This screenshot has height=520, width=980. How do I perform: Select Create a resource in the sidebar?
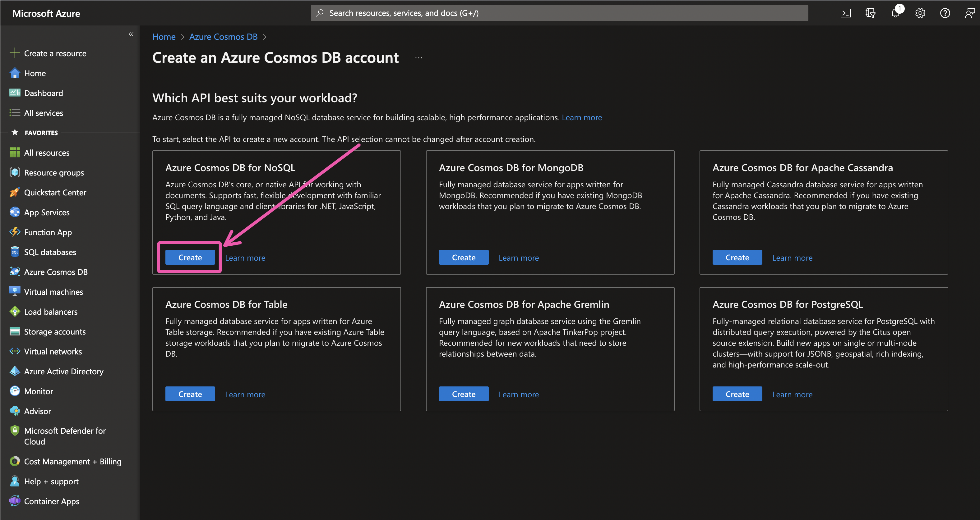click(x=55, y=53)
